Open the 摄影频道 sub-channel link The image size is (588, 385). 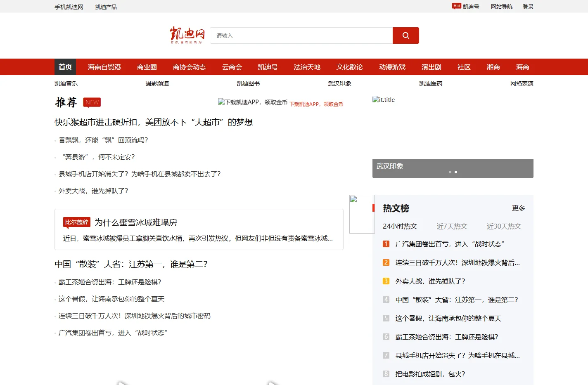157,83
